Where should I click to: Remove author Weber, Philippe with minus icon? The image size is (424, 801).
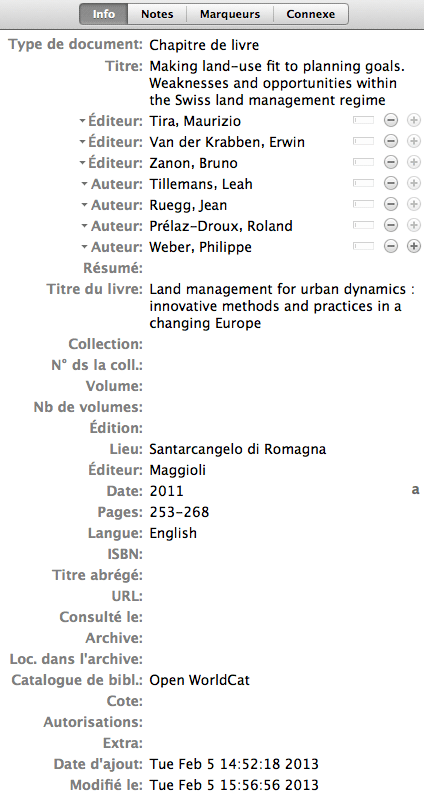click(391, 247)
